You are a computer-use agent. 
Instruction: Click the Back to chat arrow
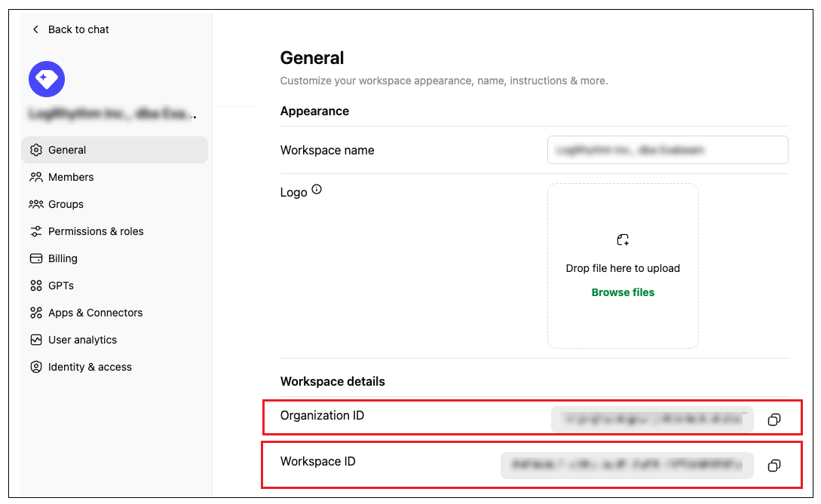click(35, 29)
